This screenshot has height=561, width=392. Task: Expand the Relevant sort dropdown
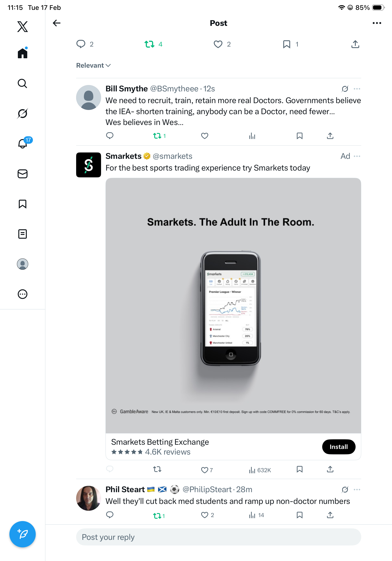pos(93,66)
